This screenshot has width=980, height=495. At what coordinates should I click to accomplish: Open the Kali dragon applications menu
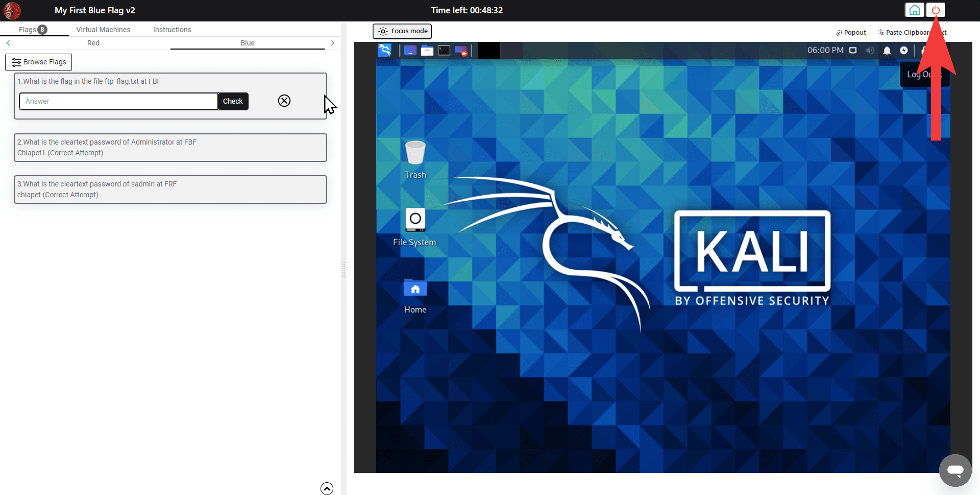pyautogui.click(x=385, y=51)
